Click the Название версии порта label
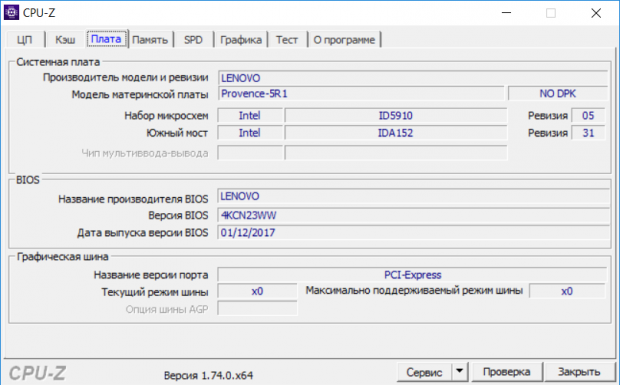This screenshot has width=620, height=385. [151, 275]
